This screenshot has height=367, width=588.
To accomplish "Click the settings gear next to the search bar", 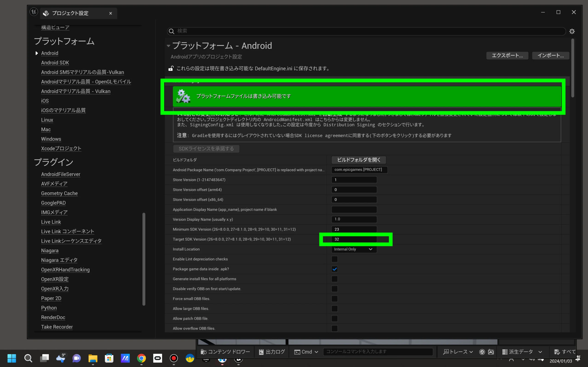I will point(572,31).
